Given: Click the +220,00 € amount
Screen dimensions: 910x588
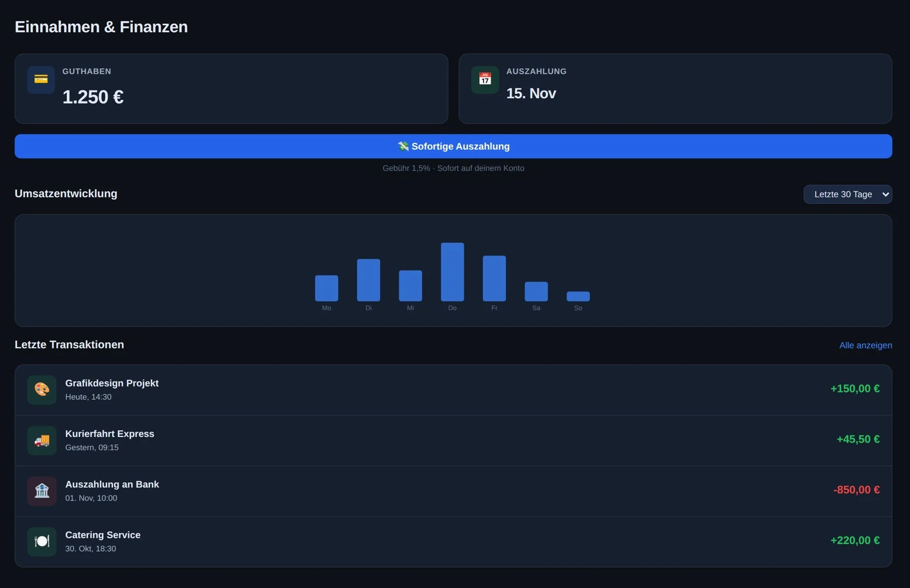Looking at the screenshot, I should [855, 540].
